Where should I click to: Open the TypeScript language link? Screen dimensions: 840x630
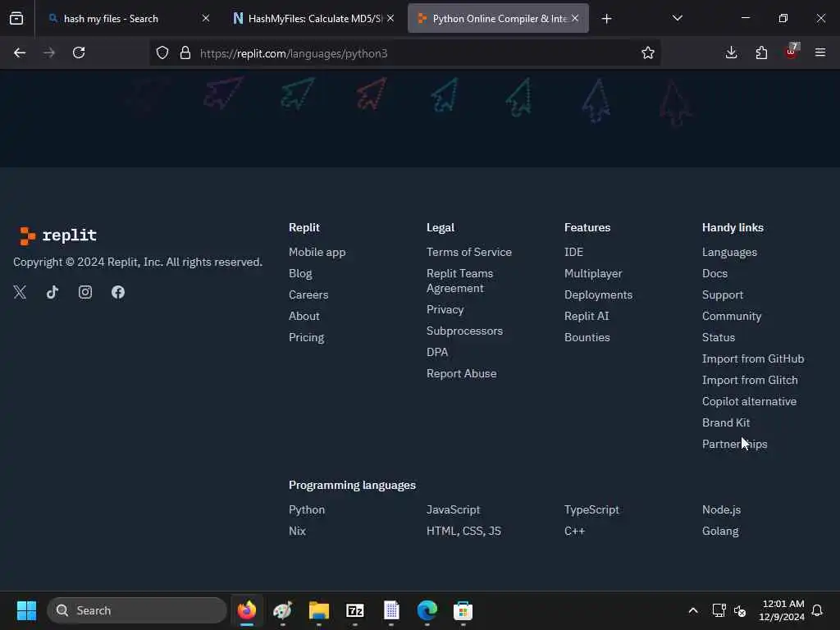tap(591, 509)
